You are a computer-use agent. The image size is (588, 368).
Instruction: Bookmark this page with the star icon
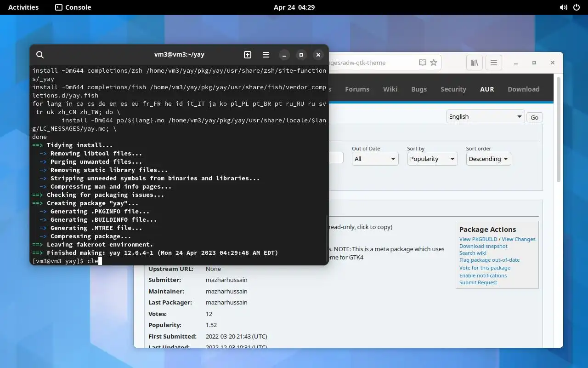coord(434,63)
